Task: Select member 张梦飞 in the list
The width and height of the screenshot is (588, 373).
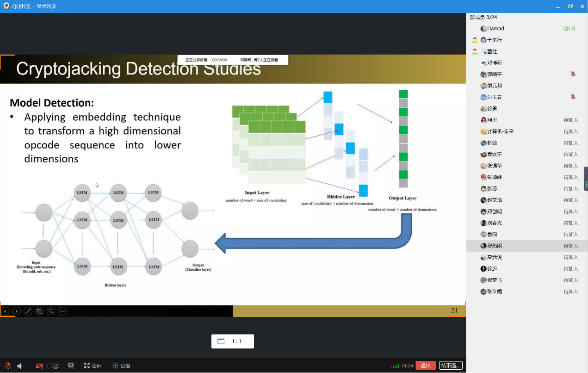Action: tap(527, 280)
